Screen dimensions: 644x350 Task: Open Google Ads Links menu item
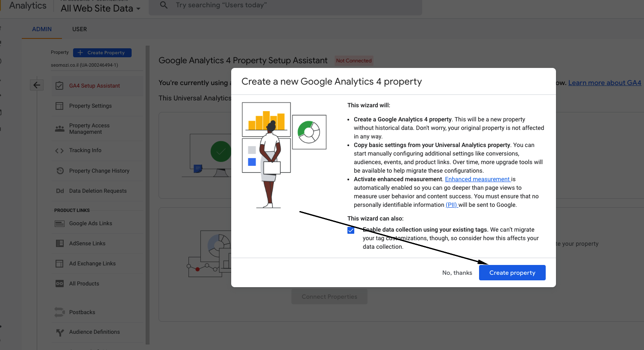click(x=97, y=224)
